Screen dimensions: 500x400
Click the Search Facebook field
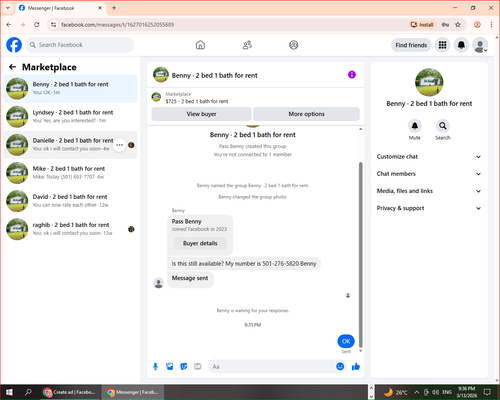[x=80, y=45]
